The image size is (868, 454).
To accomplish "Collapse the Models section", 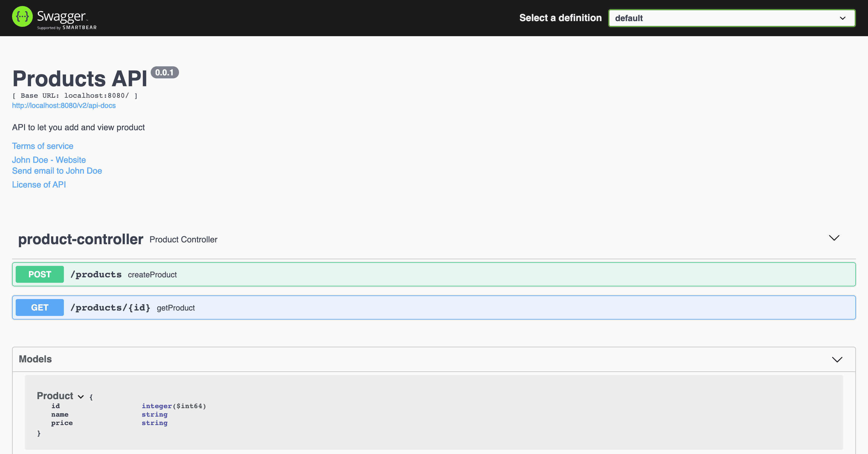I will coord(837,359).
